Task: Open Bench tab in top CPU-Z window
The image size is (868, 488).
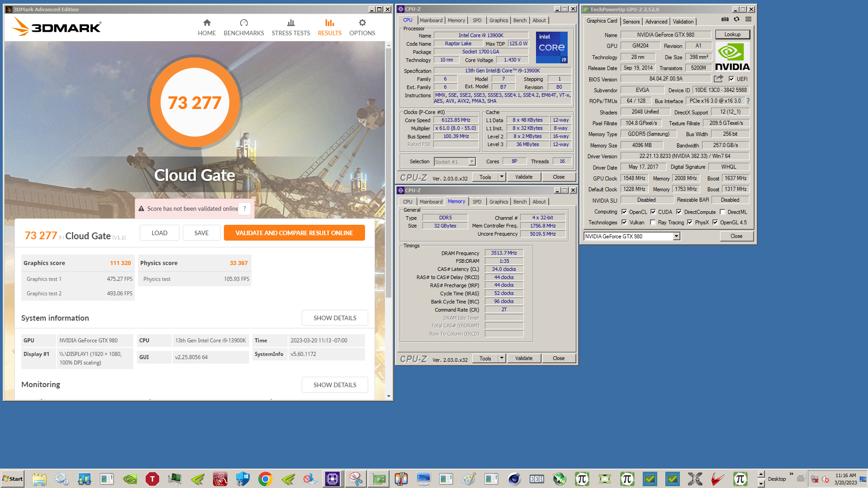Action: [x=520, y=20]
